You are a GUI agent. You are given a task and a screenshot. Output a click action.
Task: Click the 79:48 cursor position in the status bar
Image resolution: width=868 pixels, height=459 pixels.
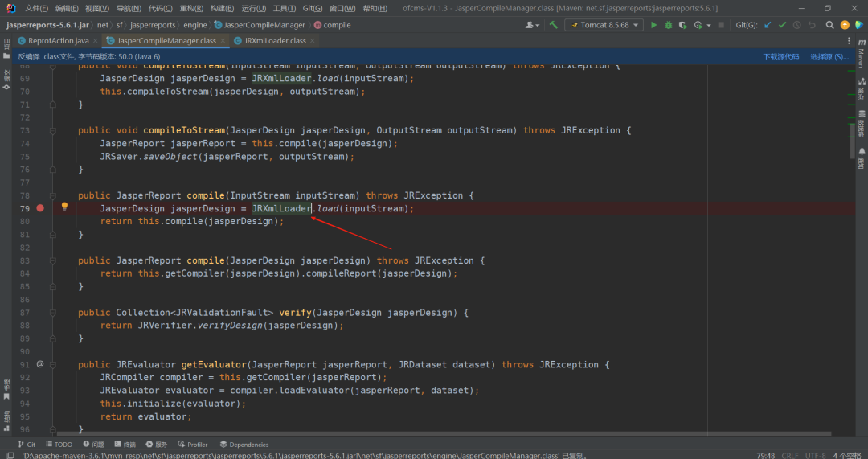coord(766,455)
